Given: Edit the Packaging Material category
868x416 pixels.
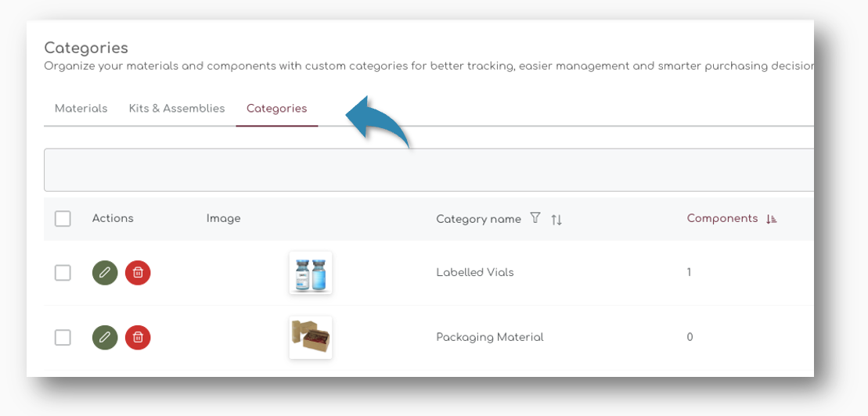Looking at the screenshot, I should point(105,337).
